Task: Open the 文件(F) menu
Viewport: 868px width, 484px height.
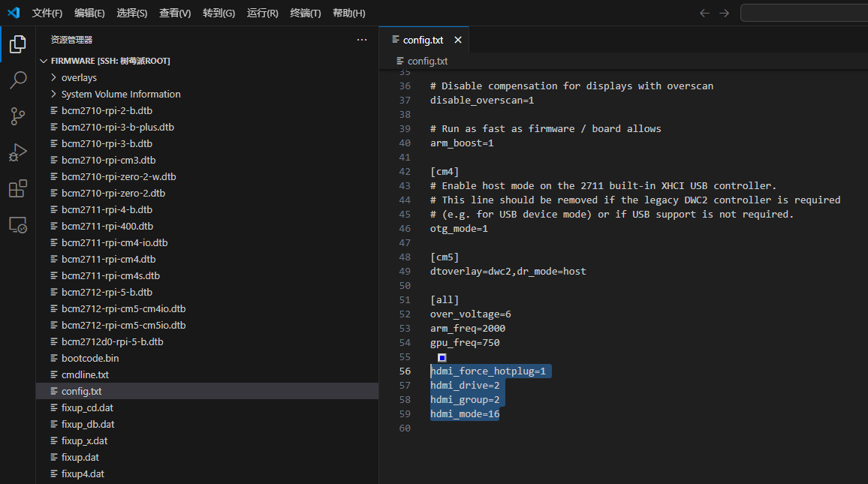Action: [x=47, y=13]
